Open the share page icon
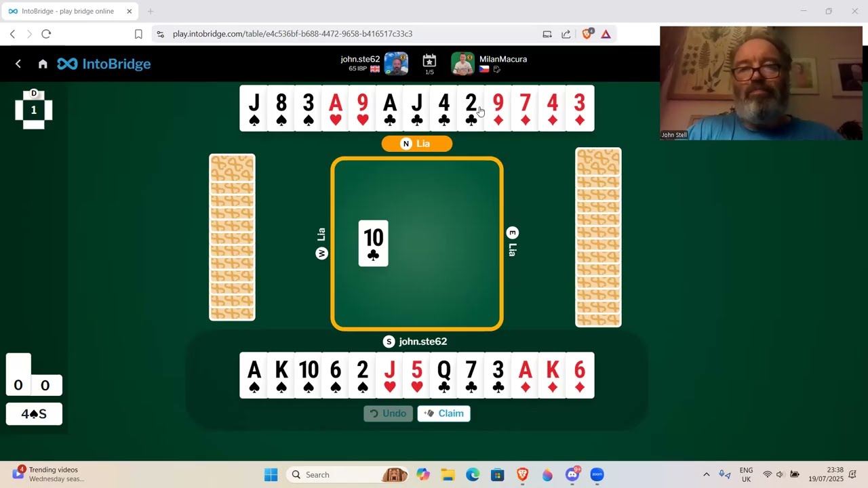The height and width of the screenshot is (488, 868). point(566,34)
